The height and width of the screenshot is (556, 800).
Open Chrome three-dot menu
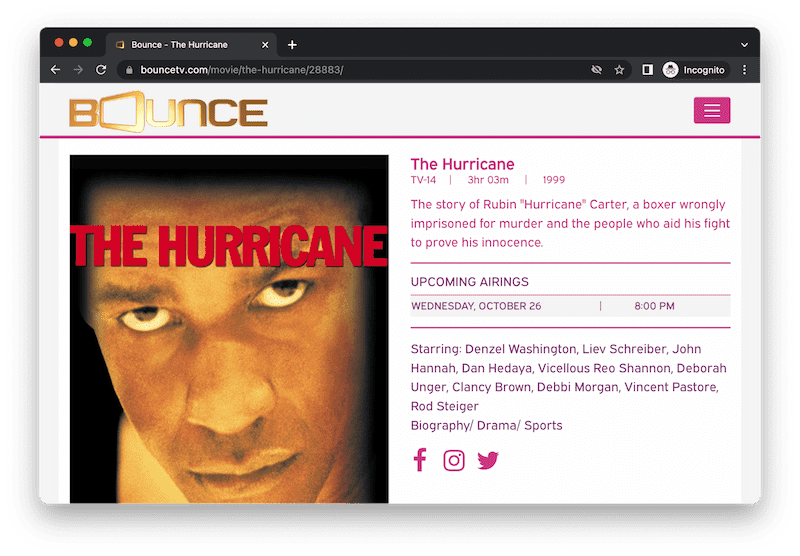(744, 70)
